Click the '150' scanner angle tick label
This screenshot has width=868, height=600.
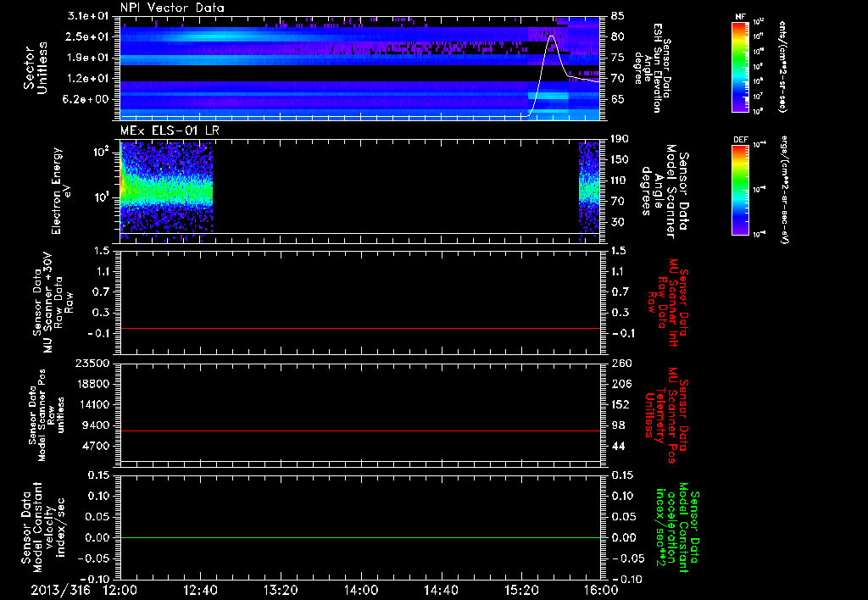619,159
